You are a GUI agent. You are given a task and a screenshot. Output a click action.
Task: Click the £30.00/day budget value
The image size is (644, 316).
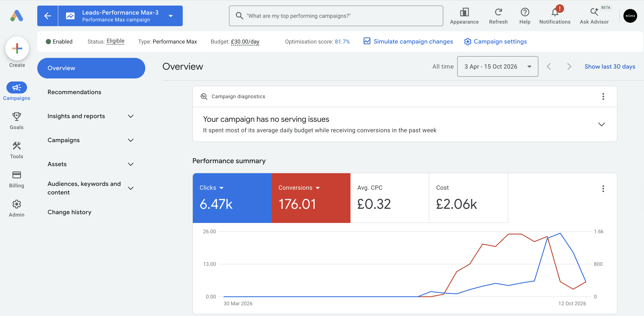pos(245,42)
